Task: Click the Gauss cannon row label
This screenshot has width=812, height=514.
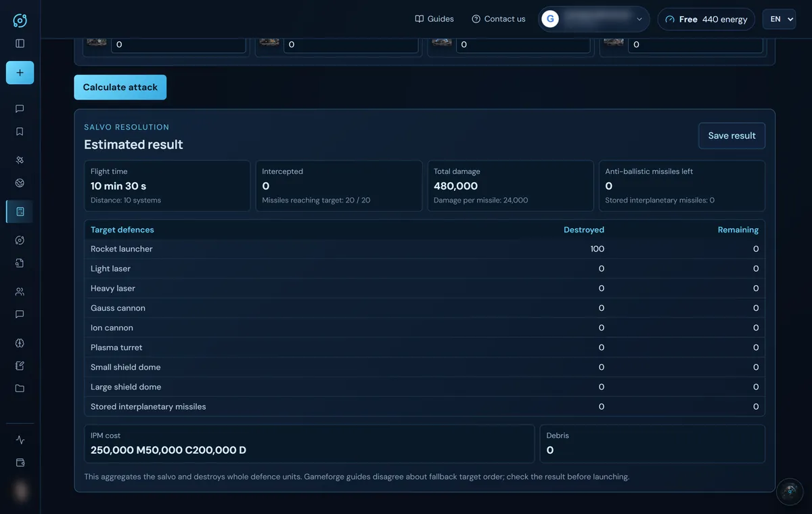Action: coord(118,307)
